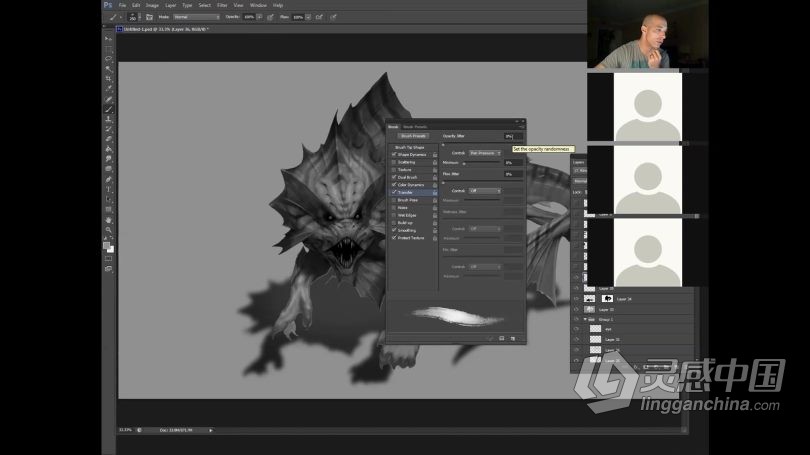
Task: Click the Opacity Jitter value field
Action: pyautogui.click(x=513, y=136)
